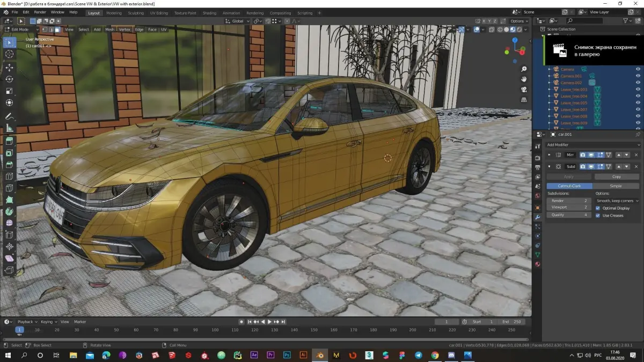Toggle Use Creases checkbox
The height and width of the screenshot is (362, 644).
click(x=598, y=215)
